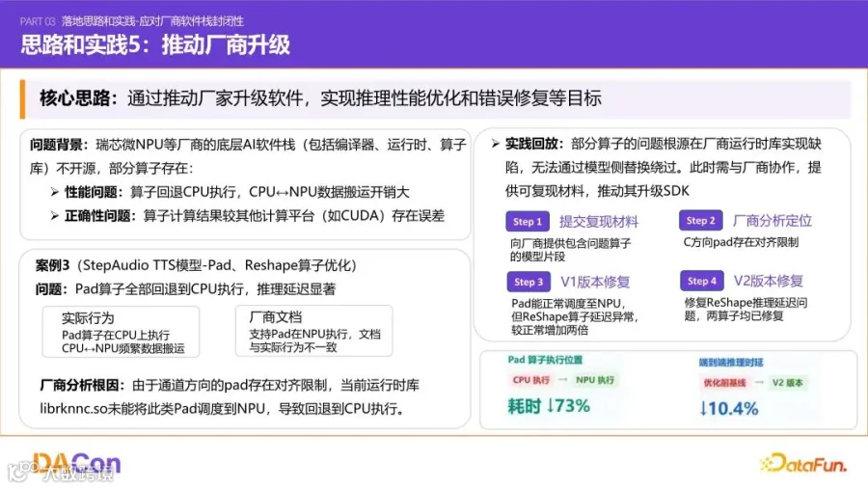Click the CPU 执行 tag
868x489 pixels.
click(530, 380)
